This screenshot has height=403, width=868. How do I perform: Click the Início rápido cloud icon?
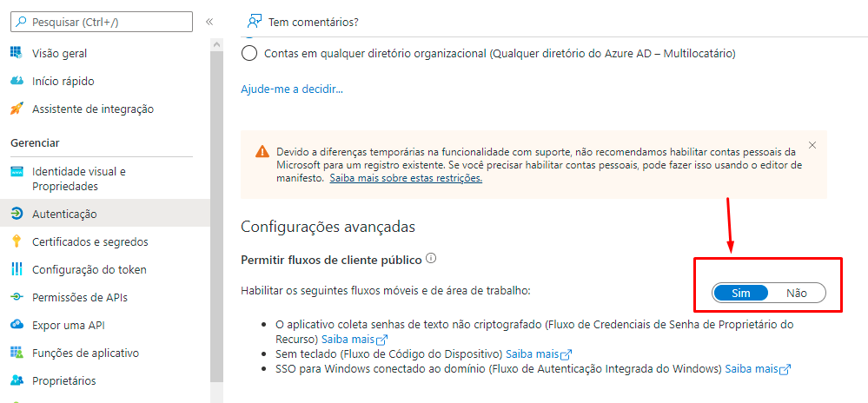click(x=17, y=81)
